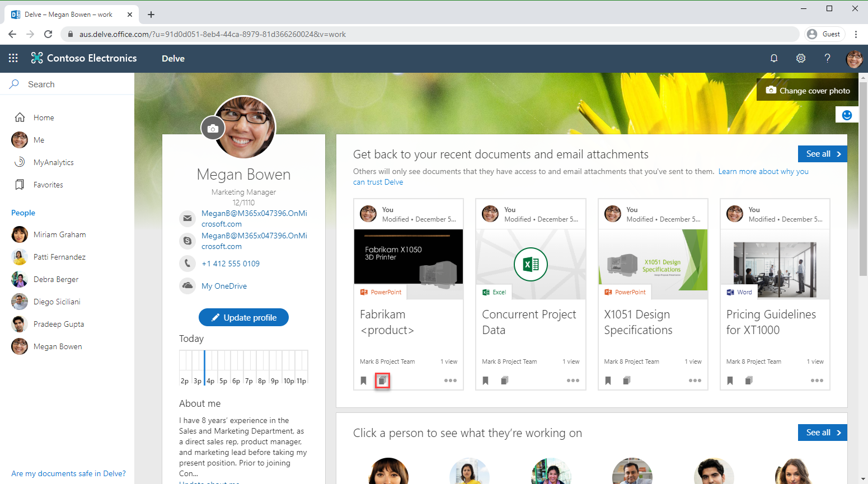Add Pricing Guidelines for XT1000 to board

point(749,380)
